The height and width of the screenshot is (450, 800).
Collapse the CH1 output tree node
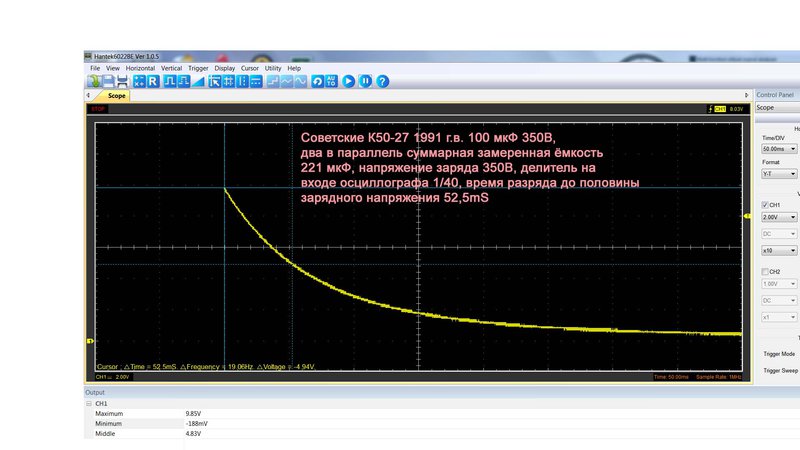(89, 404)
